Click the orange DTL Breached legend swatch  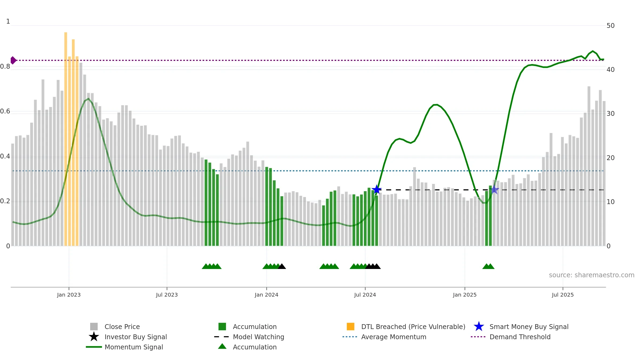[x=350, y=327]
